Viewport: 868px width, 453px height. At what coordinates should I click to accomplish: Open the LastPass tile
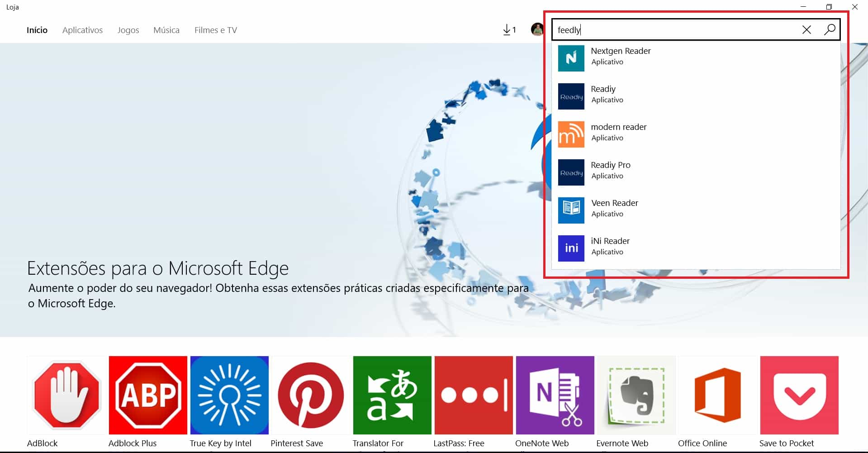(474, 395)
